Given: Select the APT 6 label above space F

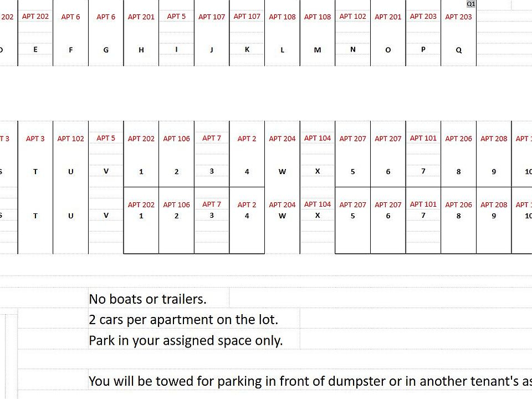Looking at the screenshot, I should coord(70,17).
